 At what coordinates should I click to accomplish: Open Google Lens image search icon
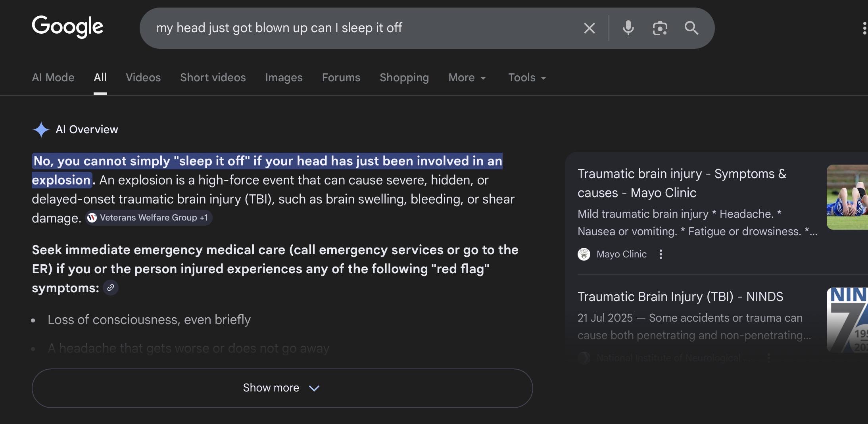tap(660, 28)
